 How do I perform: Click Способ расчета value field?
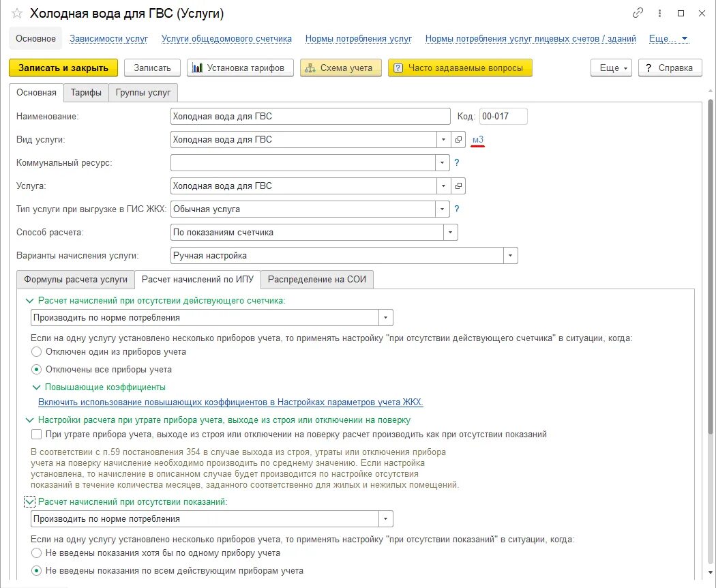pos(307,233)
